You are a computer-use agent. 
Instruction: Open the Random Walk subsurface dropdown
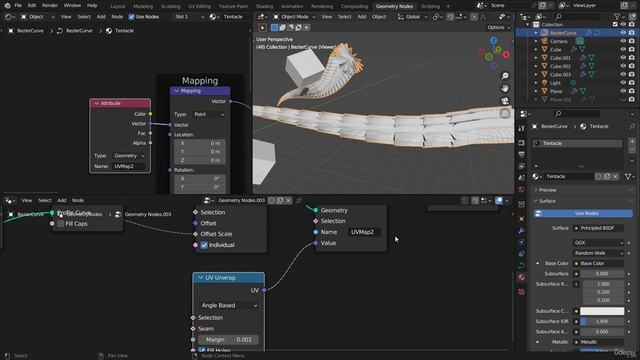(x=599, y=253)
